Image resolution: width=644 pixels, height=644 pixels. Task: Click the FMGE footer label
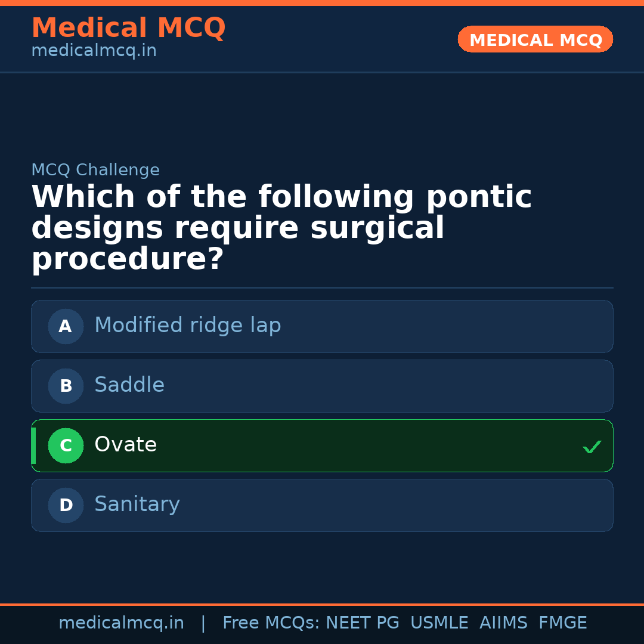[x=562, y=622]
